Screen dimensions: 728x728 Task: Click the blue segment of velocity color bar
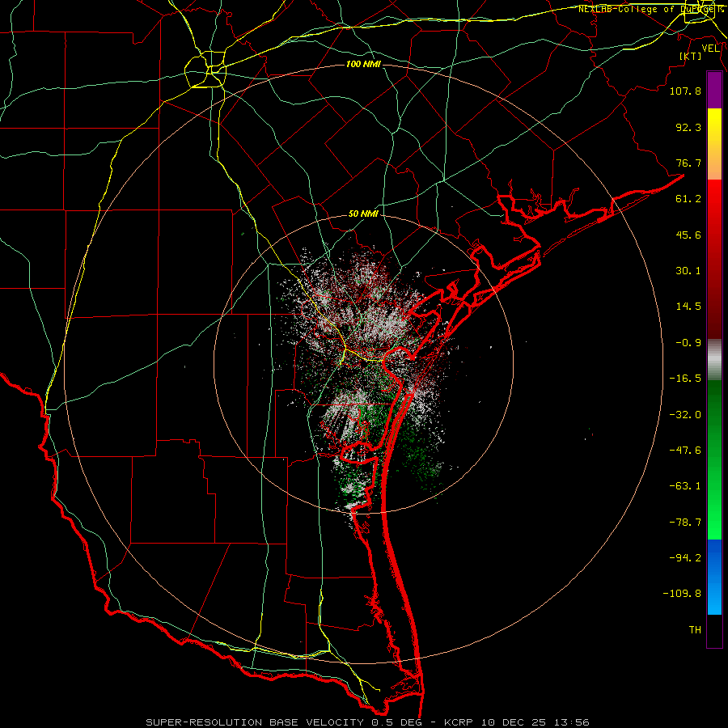[x=714, y=577]
